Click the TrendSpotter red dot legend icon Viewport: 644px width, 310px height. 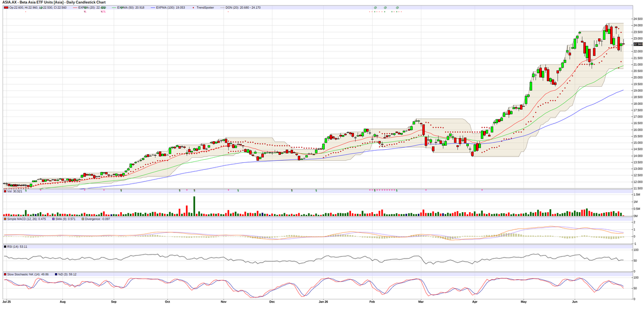pos(194,8)
